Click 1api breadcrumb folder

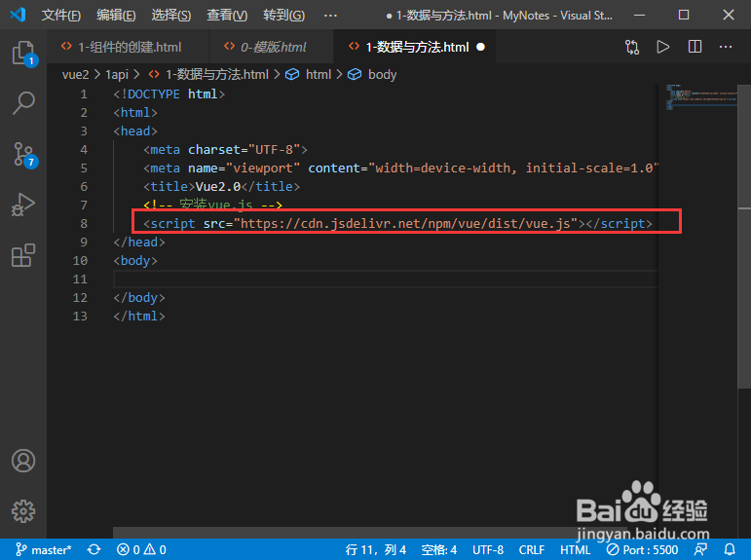[117, 75]
